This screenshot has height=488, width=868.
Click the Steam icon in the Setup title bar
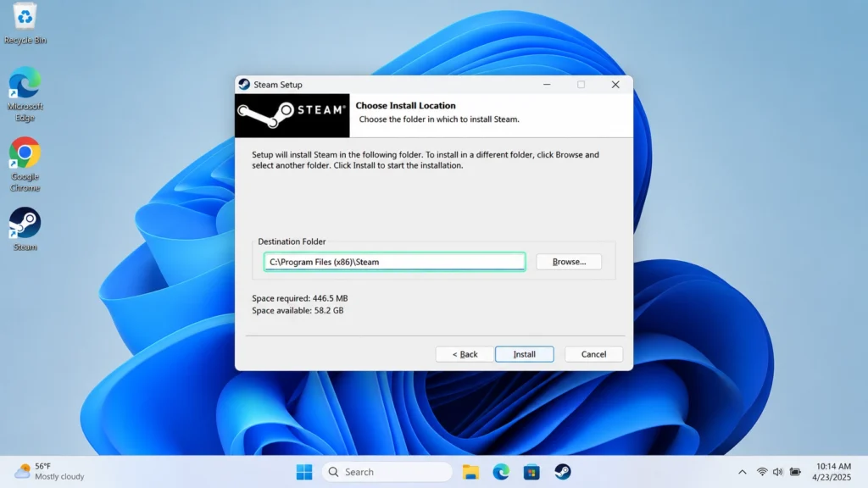(x=244, y=84)
